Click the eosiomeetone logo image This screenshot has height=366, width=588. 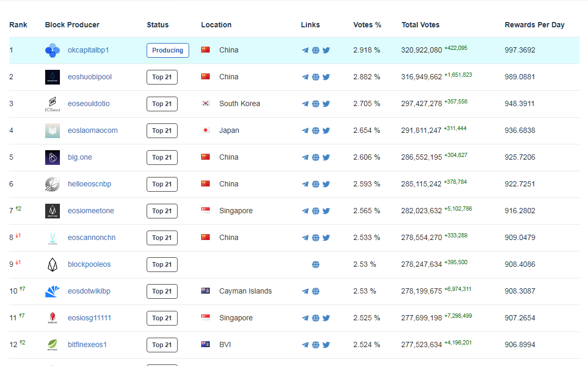pyautogui.click(x=53, y=211)
